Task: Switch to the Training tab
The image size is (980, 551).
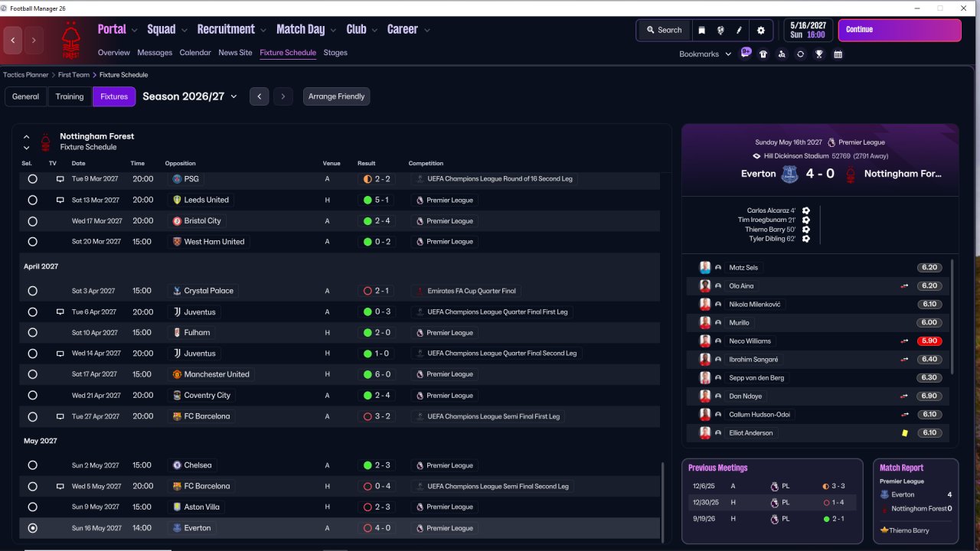Action: point(70,96)
